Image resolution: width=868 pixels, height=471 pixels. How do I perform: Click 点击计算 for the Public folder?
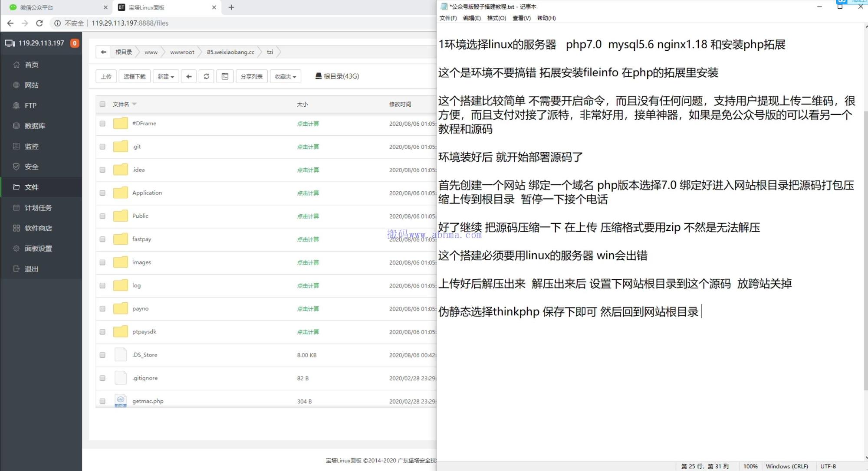pyautogui.click(x=308, y=216)
